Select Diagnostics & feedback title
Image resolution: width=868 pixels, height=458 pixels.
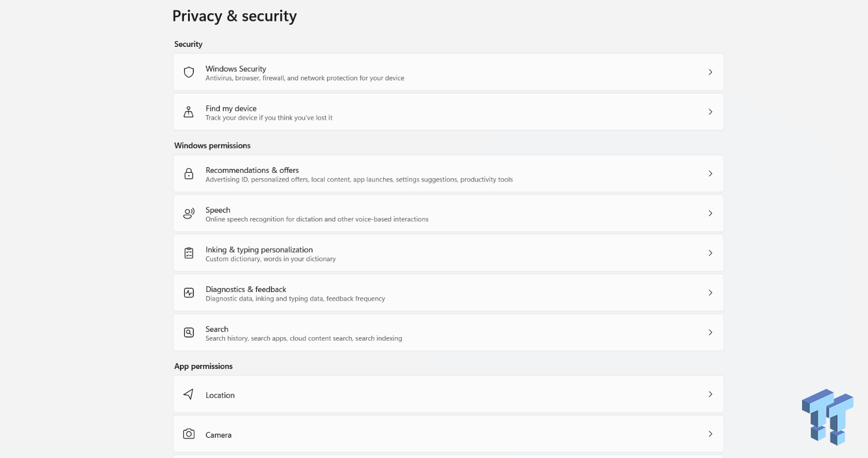(246, 289)
